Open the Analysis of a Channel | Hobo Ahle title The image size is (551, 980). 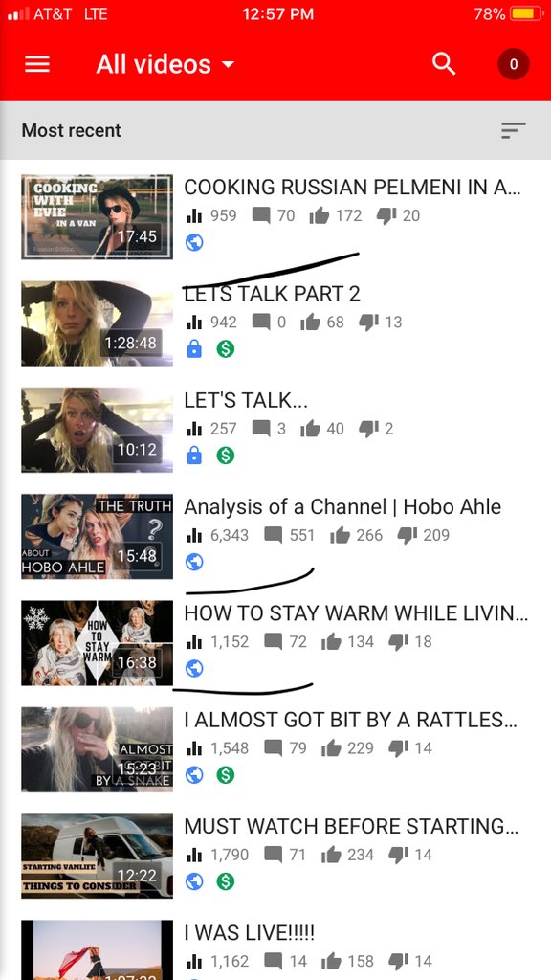[342, 507]
